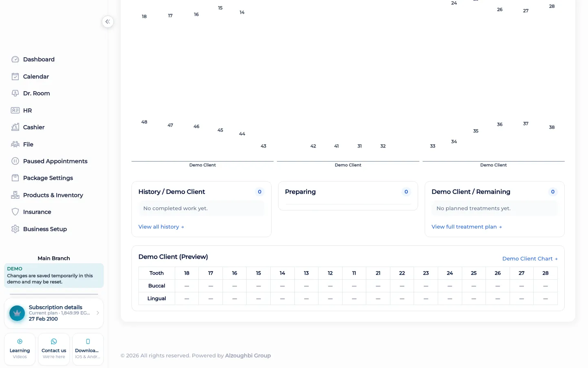
Task: Collapse the sidebar with the double-chevron button
Action: [107, 22]
